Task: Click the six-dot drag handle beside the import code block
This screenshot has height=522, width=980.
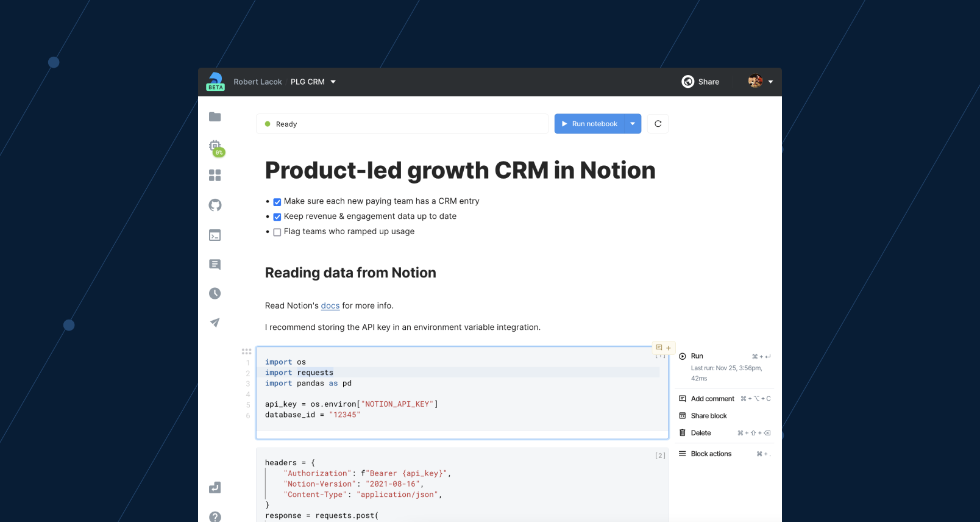Action: (246, 352)
